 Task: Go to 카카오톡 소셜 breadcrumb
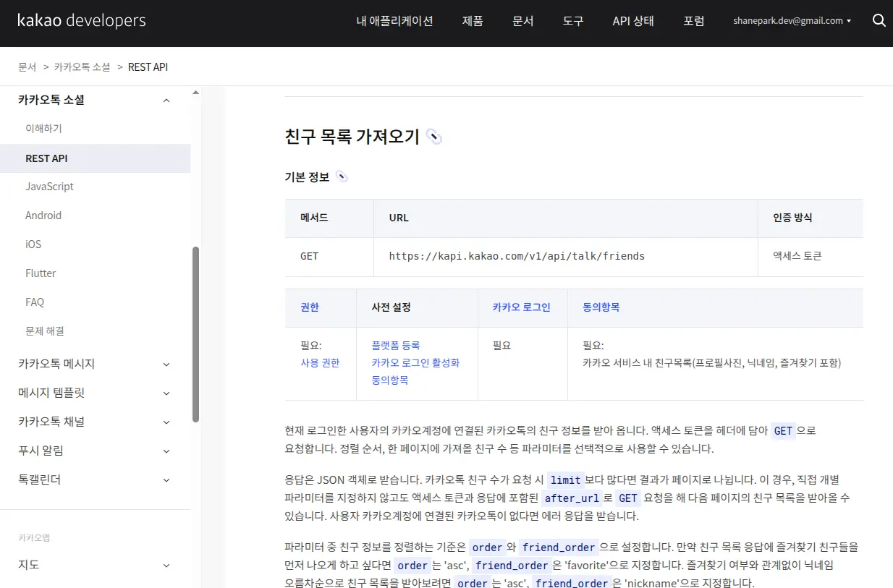[x=82, y=67]
